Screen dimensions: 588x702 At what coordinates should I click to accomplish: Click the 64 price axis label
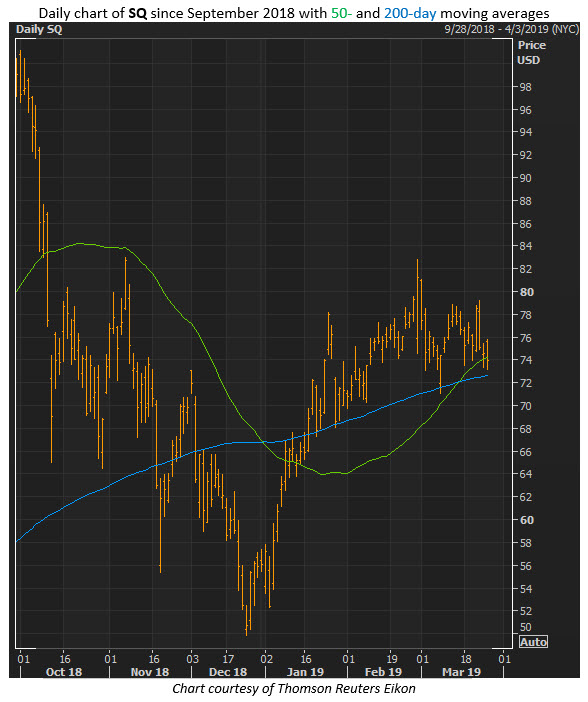(525, 474)
